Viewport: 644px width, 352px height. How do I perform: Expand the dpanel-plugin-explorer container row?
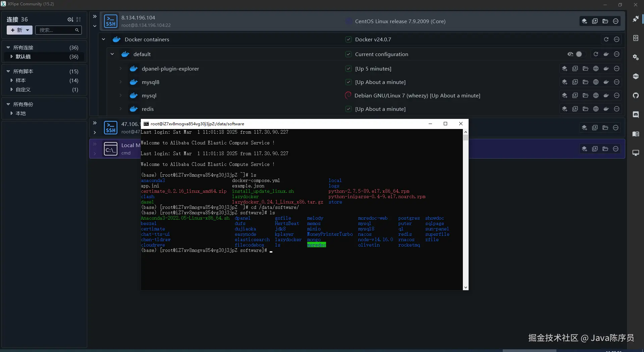point(120,69)
